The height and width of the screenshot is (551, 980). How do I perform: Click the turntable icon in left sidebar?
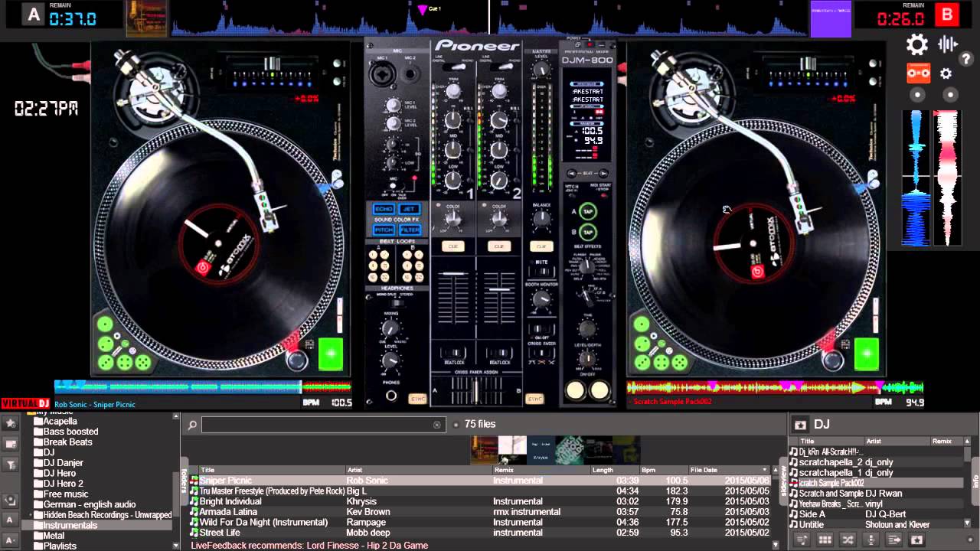coord(11,500)
